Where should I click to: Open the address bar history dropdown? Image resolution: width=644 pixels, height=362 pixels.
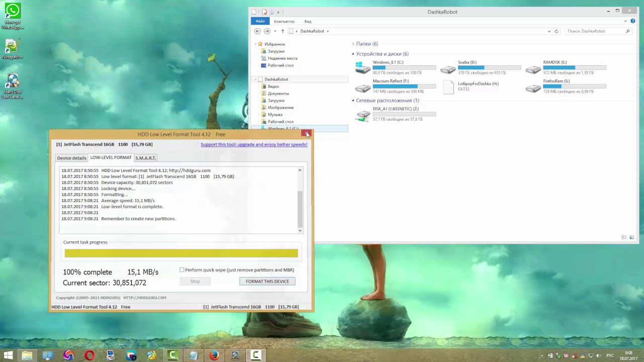549,31
